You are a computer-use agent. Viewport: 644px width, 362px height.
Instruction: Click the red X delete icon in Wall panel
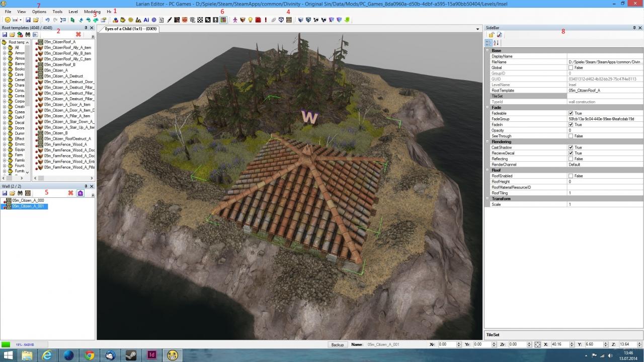click(x=71, y=193)
